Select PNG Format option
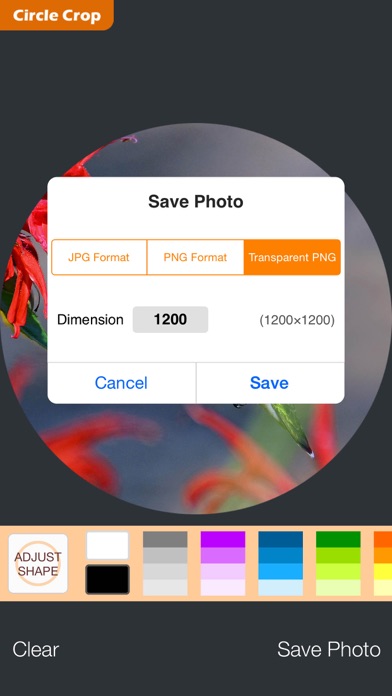The image size is (392, 696). click(195, 257)
